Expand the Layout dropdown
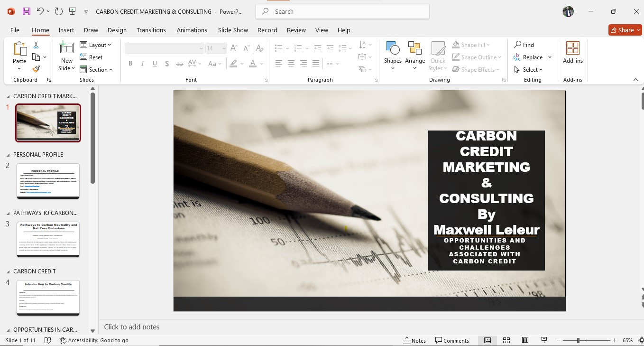The width and height of the screenshot is (644, 346). 95,45
